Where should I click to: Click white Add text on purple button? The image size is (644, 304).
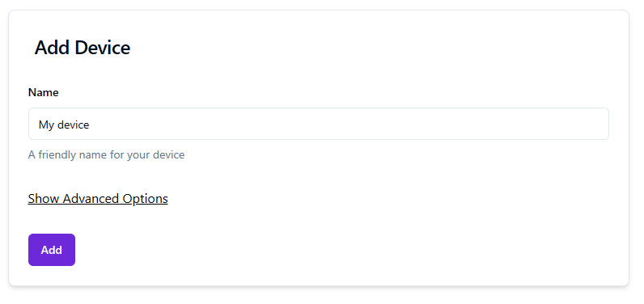(51, 250)
